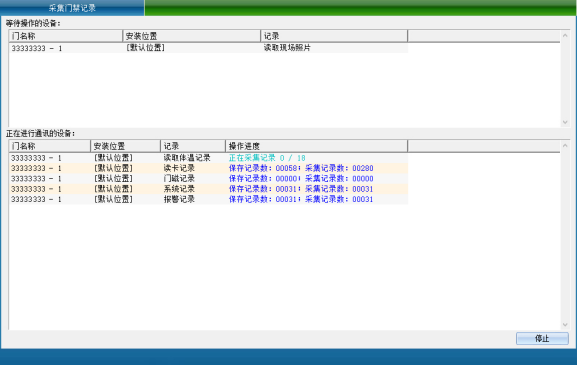Click progress text ending in 00280

[x=301, y=168]
